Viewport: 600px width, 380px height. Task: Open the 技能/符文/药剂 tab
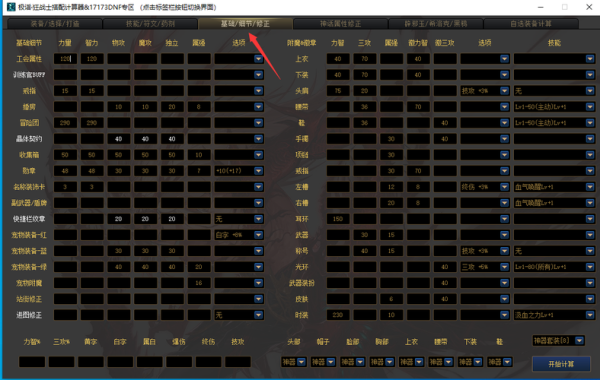coord(150,24)
